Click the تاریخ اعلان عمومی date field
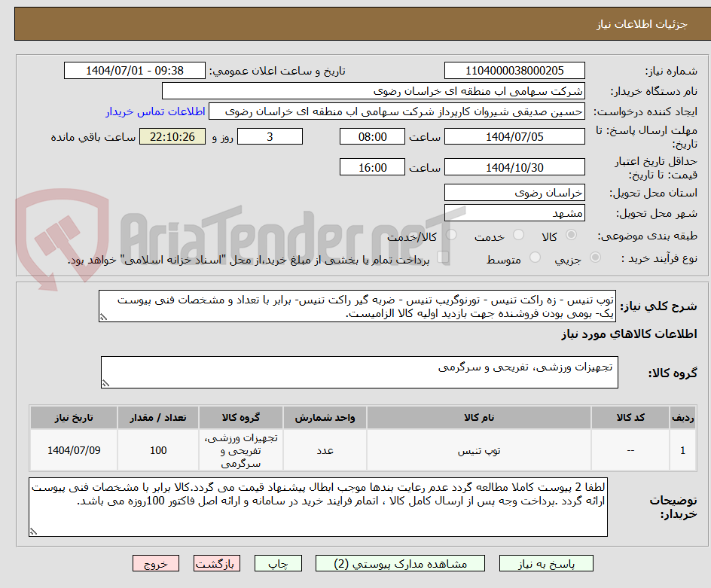This screenshot has width=711, height=588. click(134, 70)
